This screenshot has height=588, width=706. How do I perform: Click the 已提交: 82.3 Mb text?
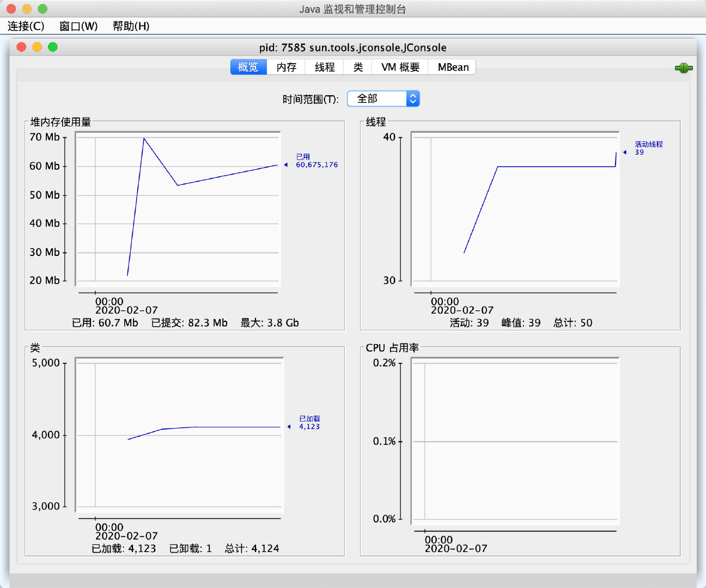pyautogui.click(x=190, y=323)
